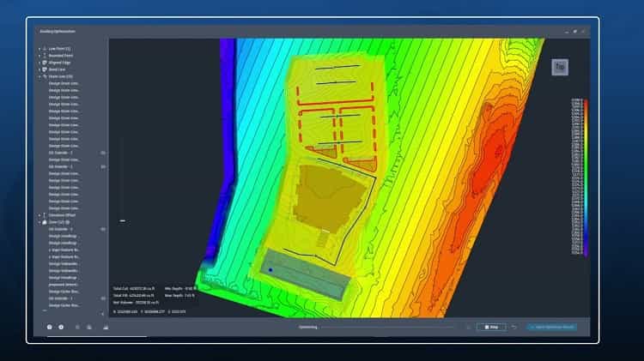Click the Drain Line group icon
This screenshot has width=644, height=361.
tap(45, 76)
